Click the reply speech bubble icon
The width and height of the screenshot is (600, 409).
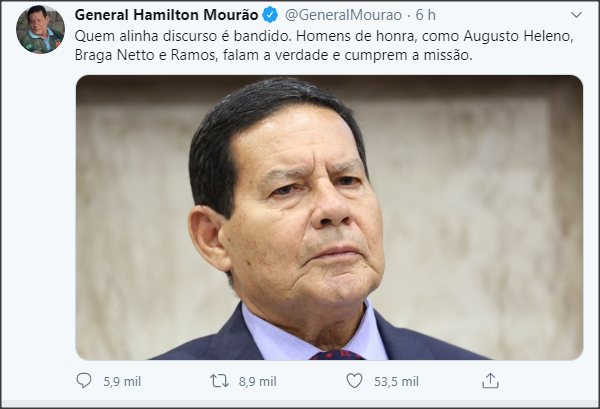[84, 381]
